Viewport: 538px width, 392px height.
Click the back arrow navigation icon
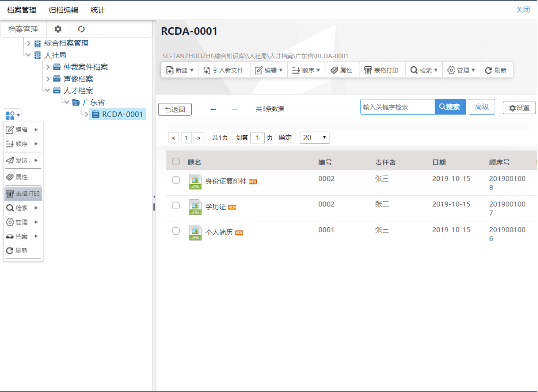[213, 109]
